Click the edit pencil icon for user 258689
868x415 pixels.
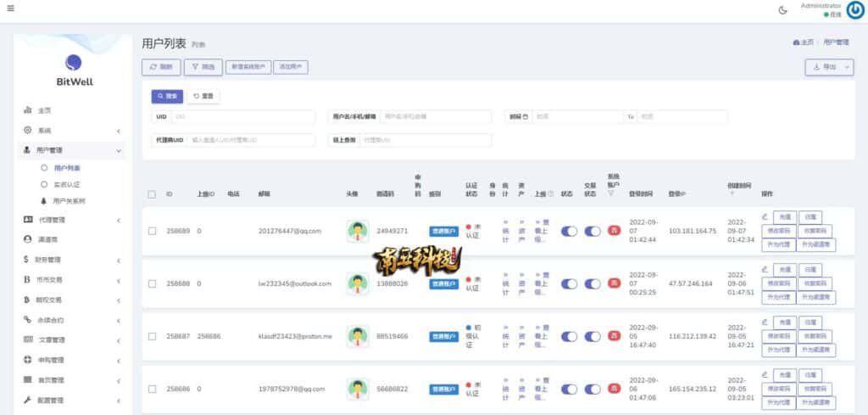click(x=765, y=216)
